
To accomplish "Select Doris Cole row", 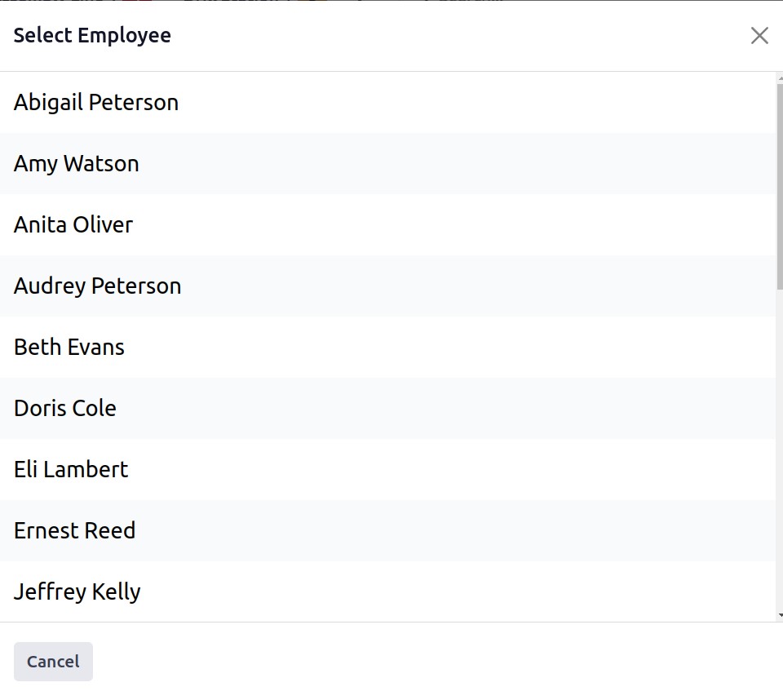I will point(388,408).
